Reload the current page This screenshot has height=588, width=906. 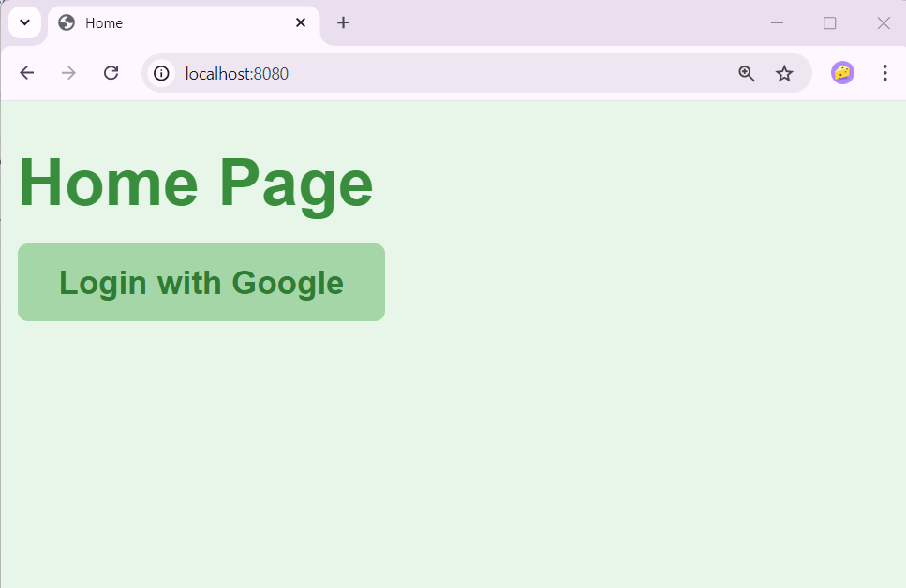click(x=111, y=73)
